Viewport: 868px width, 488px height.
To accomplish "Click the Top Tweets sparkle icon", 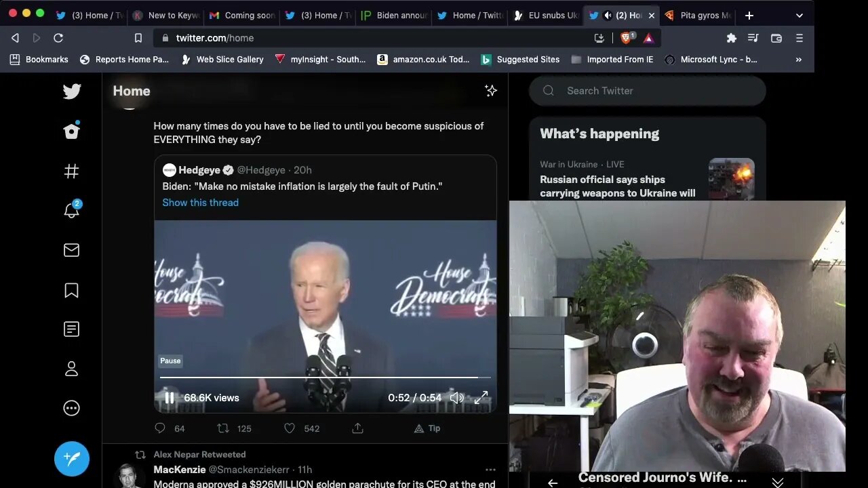I will [x=491, y=90].
